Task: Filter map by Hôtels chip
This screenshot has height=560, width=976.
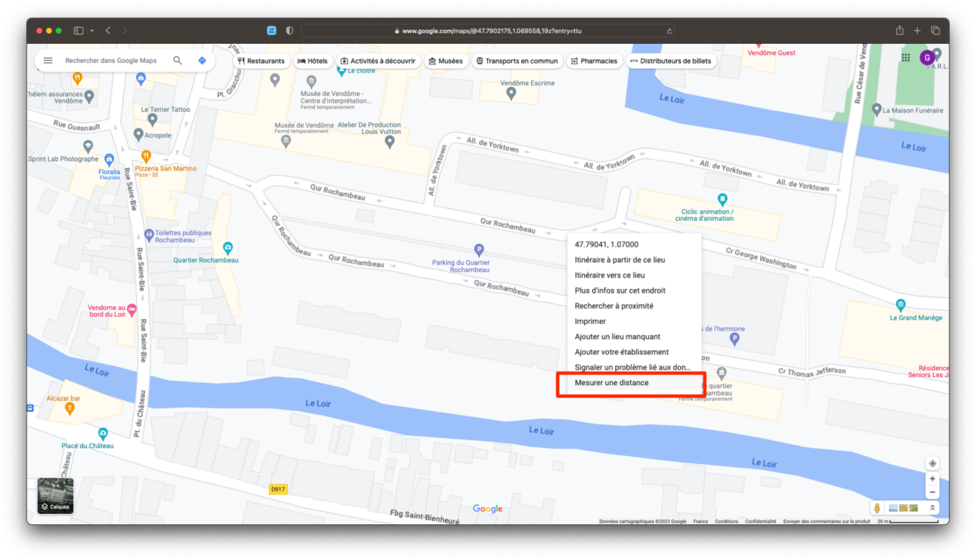Action: tap(312, 61)
